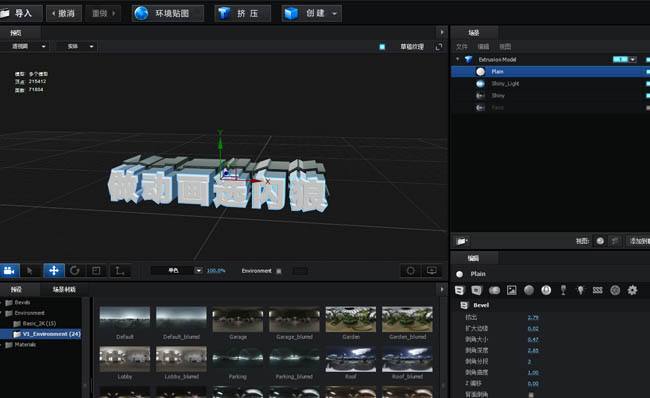Select the Plain material row
This screenshot has height=398, width=650.
(x=550, y=71)
